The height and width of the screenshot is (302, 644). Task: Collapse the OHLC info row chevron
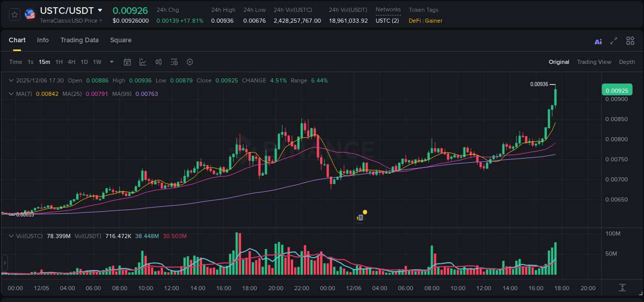pos(11,80)
